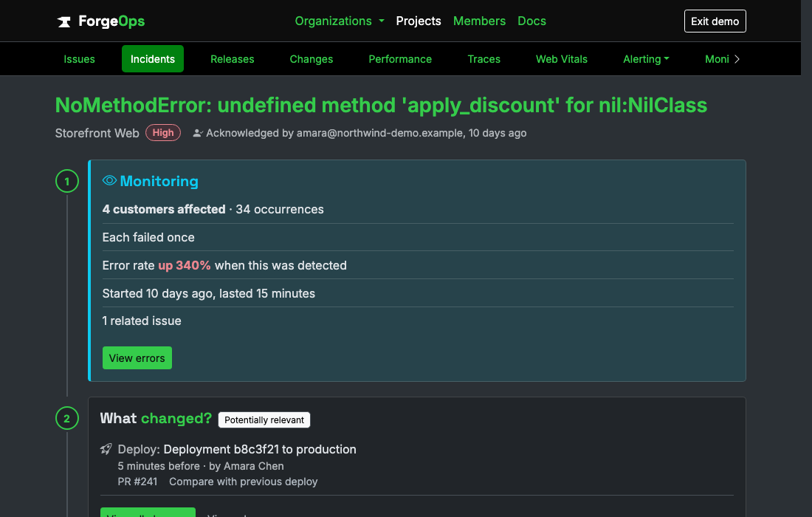Screen dimensions: 812x517
Task: Click 'Started 10 days ago, lasted 15 minutes'
Action: click(x=209, y=293)
